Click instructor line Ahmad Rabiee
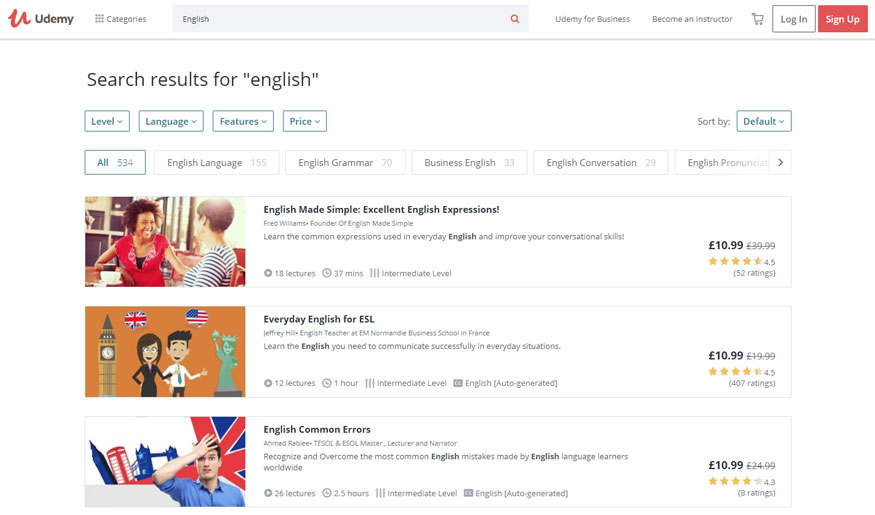This screenshot has width=875, height=515. tap(360, 444)
